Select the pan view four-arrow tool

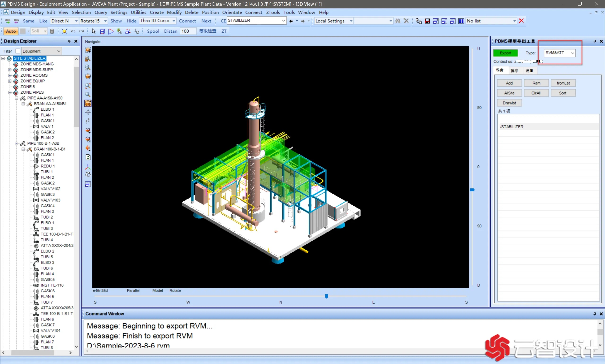[x=88, y=112]
